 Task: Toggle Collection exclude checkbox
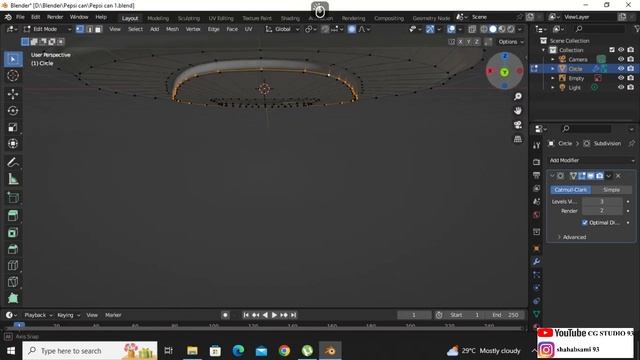pyautogui.click(x=611, y=50)
